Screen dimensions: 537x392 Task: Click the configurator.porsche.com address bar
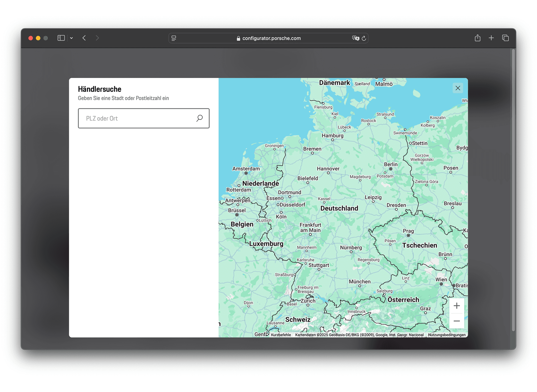[x=268, y=38]
